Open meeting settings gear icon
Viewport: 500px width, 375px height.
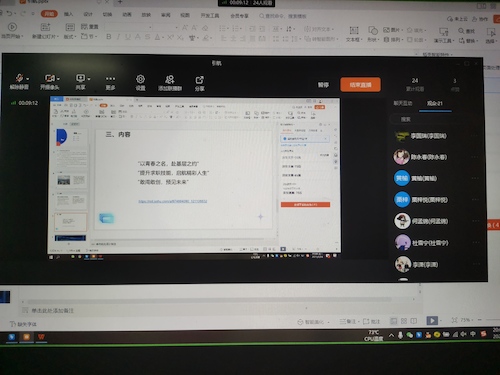[x=140, y=79]
